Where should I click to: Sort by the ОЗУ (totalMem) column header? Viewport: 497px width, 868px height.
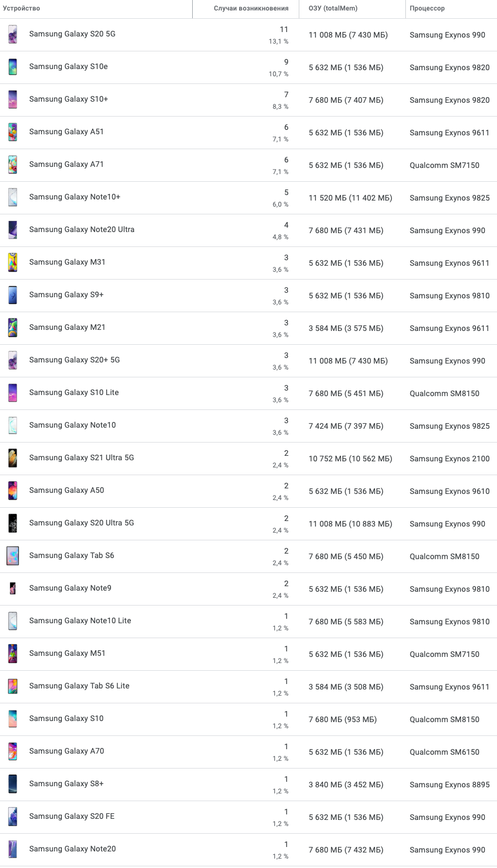point(331,8)
